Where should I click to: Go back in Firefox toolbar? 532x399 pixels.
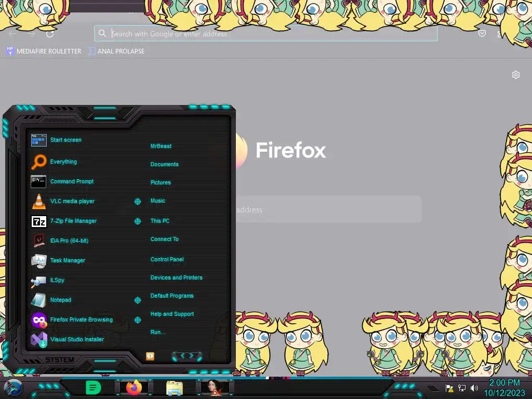12,34
